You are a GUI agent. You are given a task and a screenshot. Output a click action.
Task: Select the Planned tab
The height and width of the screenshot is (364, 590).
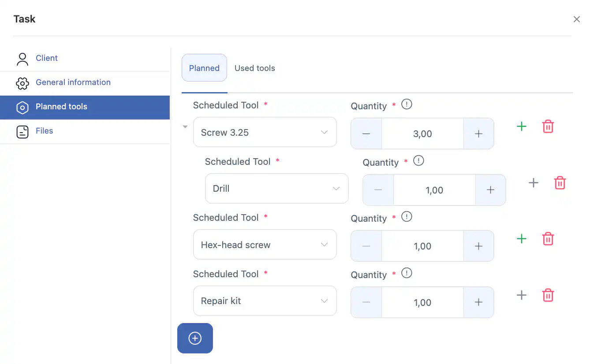(204, 68)
